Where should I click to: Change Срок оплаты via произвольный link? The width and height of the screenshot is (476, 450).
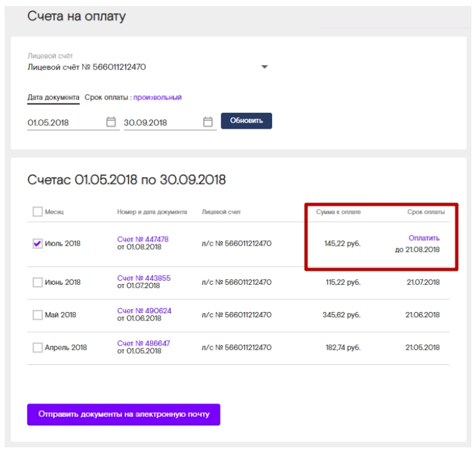coord(157,98)
